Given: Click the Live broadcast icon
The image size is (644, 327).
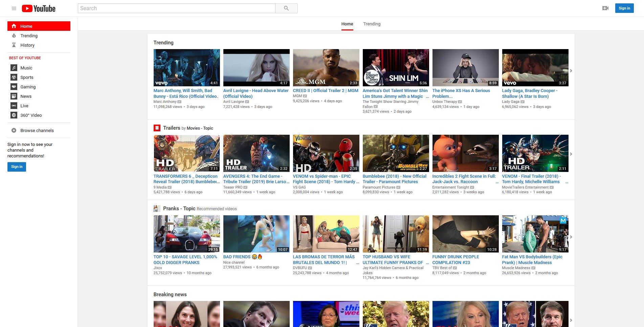Looking at the screenshot, I should 14,106.
